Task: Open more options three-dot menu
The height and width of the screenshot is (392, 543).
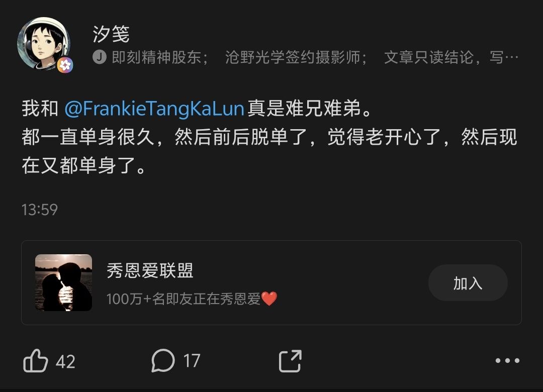Action: [507, 360]
